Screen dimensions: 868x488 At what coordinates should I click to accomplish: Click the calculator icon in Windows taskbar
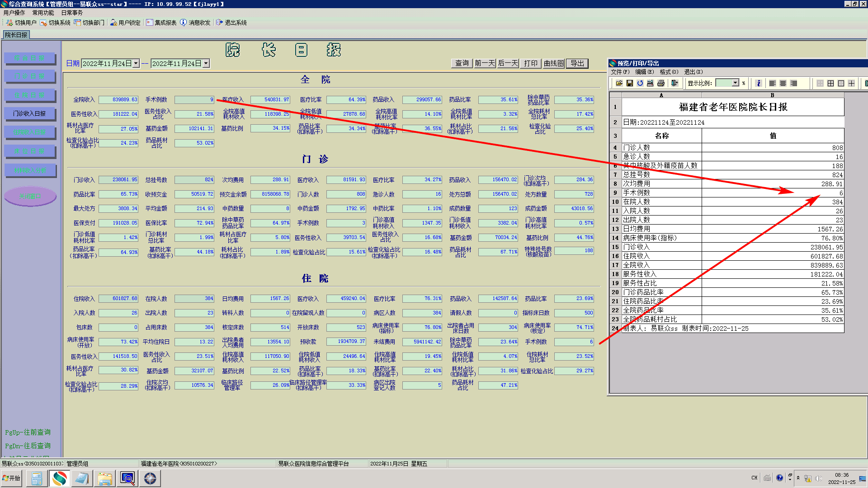point(37,478)
